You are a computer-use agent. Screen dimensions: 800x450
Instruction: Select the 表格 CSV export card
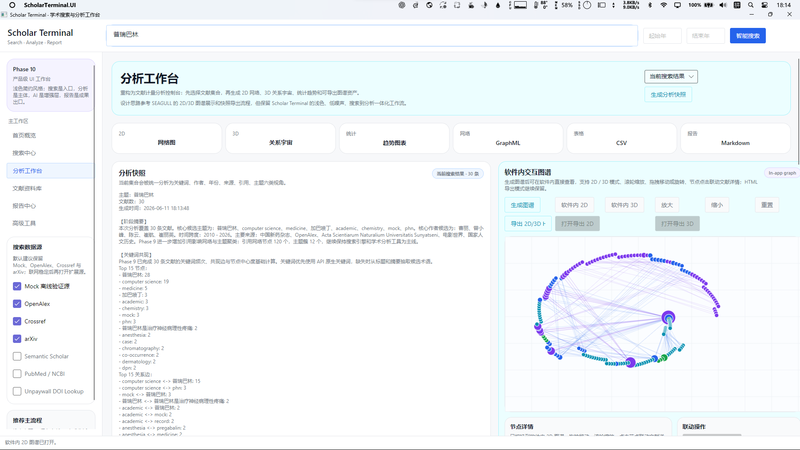[621, 138]
